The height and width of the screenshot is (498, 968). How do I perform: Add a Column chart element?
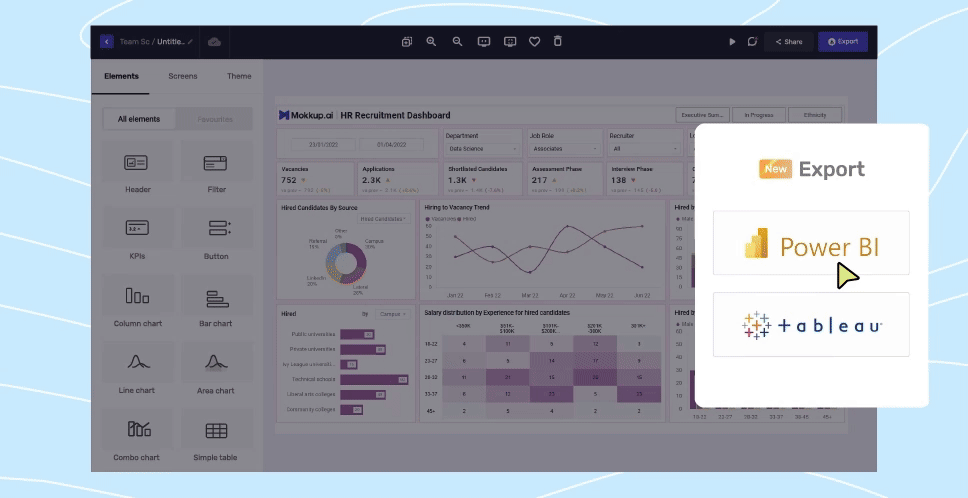pyautogui.click(x=138, y=303)
